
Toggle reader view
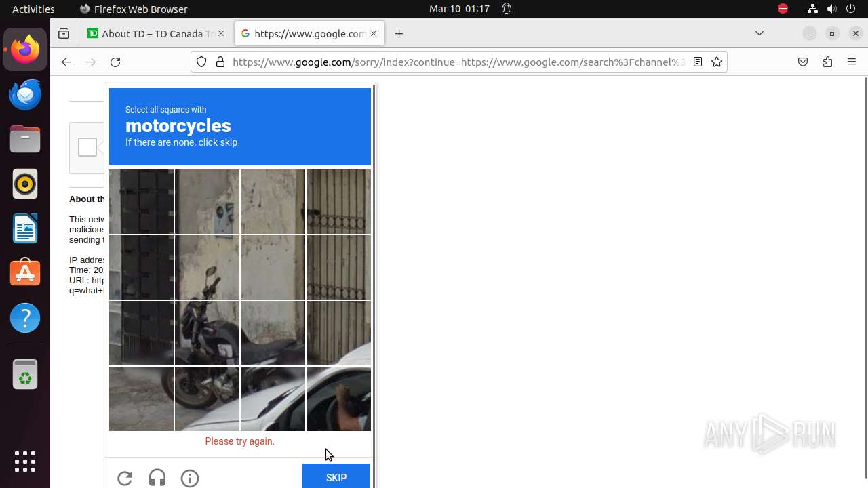(697, 62)
